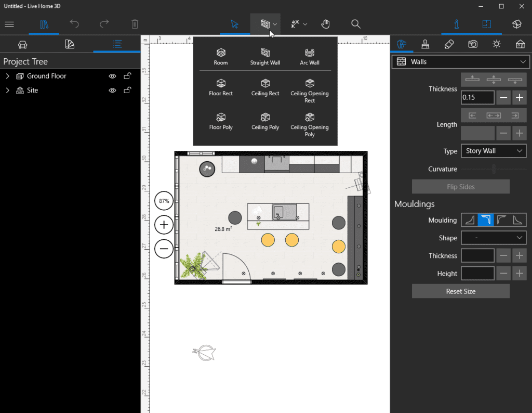Zoom out with canvas minus button
The image size is (532, 413).
pos(164,249)
